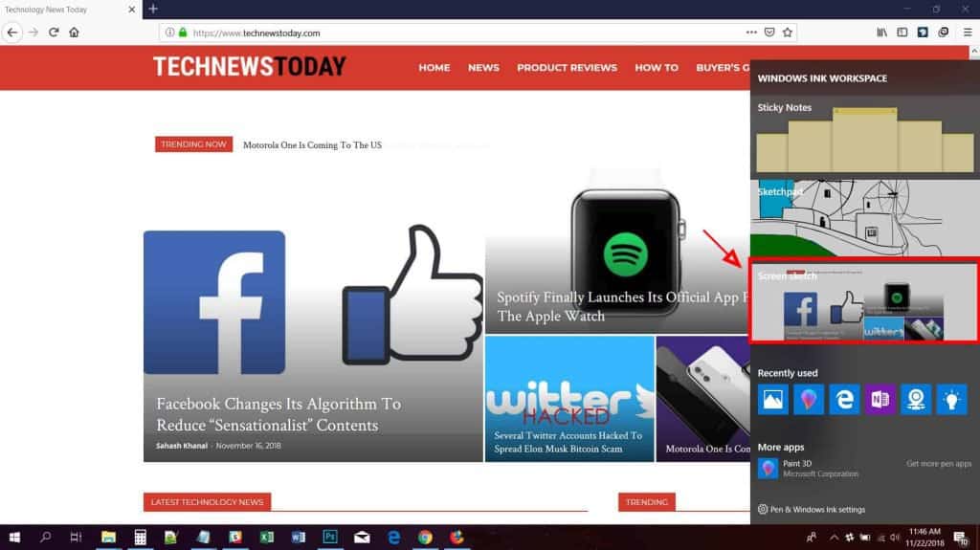980x550 pixels.
Task: Open Mail app from the taskbar
Action: (x=362, y=537)
